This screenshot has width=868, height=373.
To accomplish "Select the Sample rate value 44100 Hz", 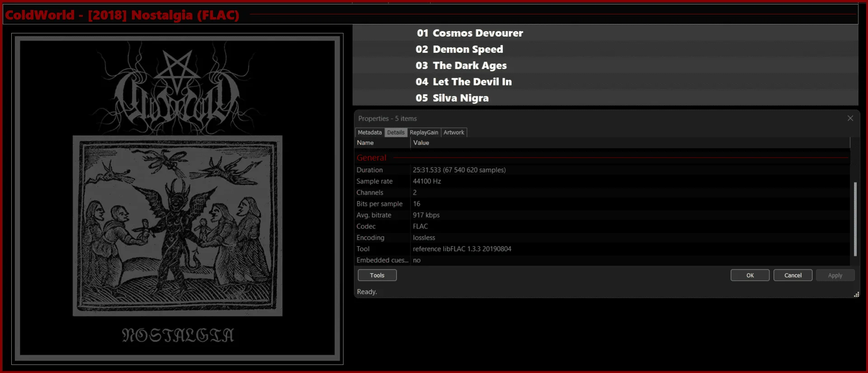I will [427, 181].
